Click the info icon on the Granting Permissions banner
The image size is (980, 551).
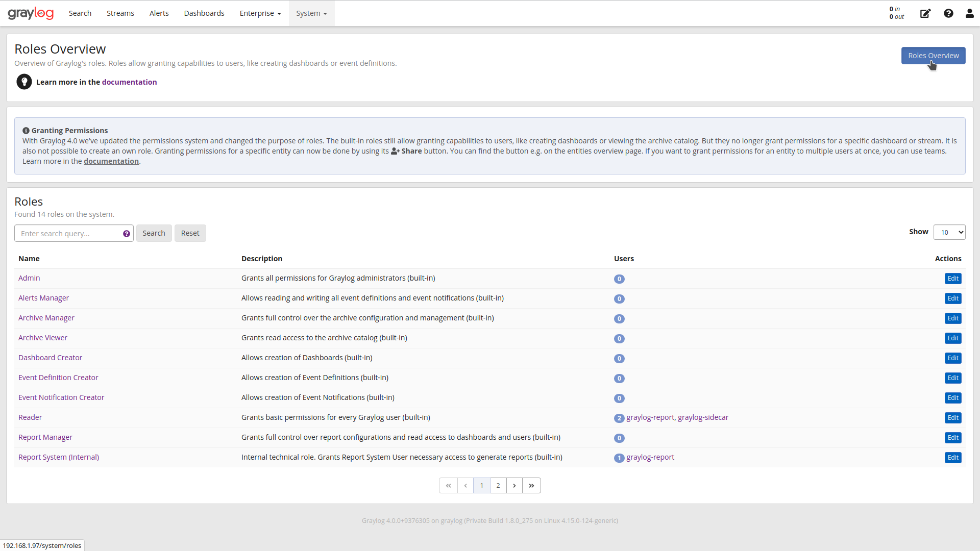(26, 130)
